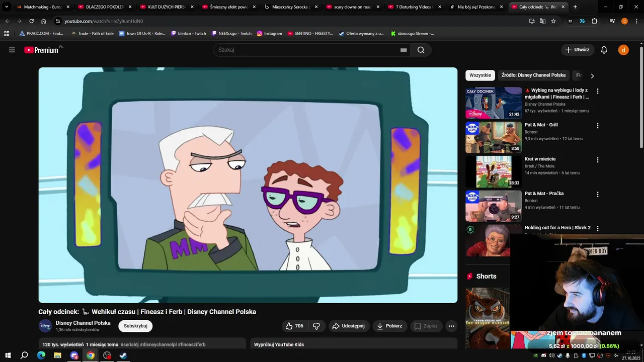The width and height of the screenshot is (644, 362).
Task: Click the #fineasziferb hashtag
Action: [192, 345]
